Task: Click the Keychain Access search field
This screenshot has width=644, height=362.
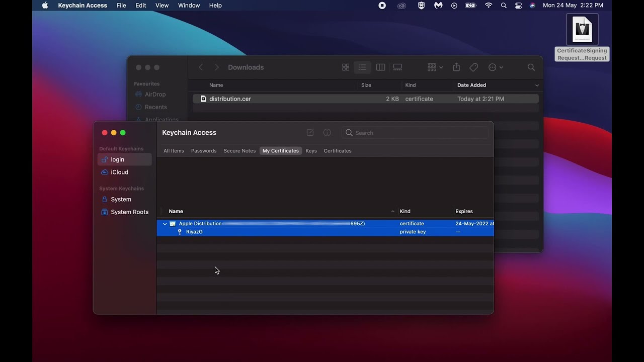Action: 416,133
